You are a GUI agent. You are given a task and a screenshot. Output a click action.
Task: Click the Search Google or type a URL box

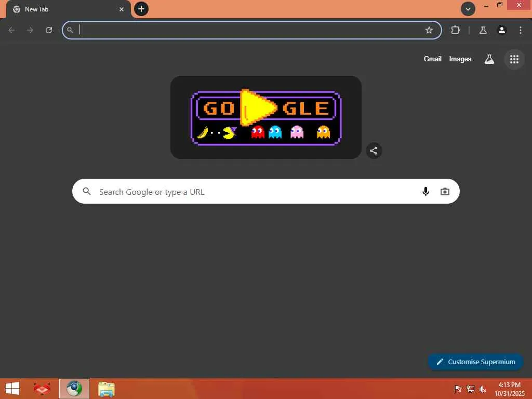265,191
